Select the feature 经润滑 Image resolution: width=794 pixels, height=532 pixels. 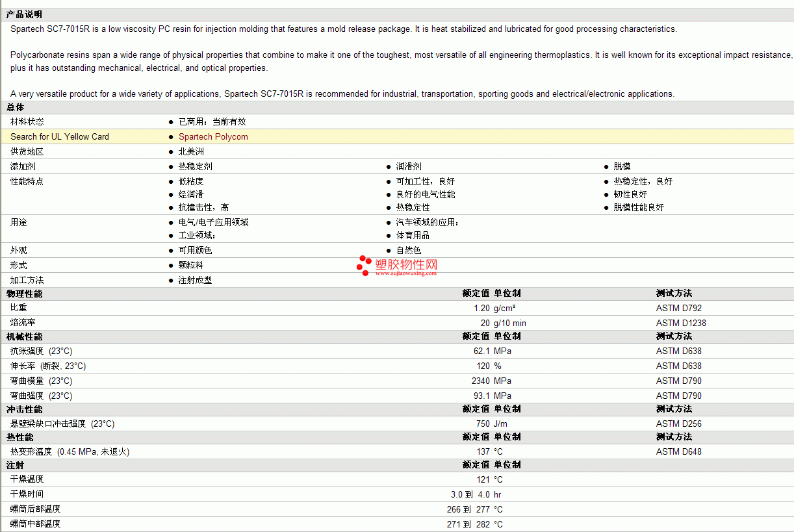pyautogui.click(x=191, y=194)
